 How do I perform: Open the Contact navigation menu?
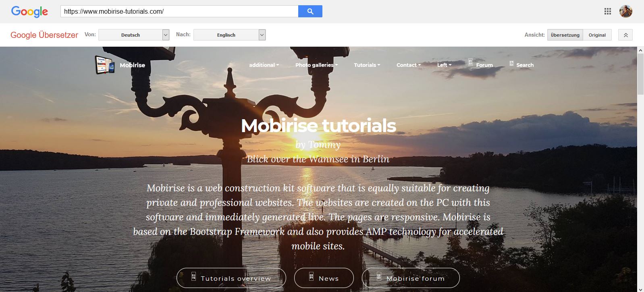(x=408, y=65)
